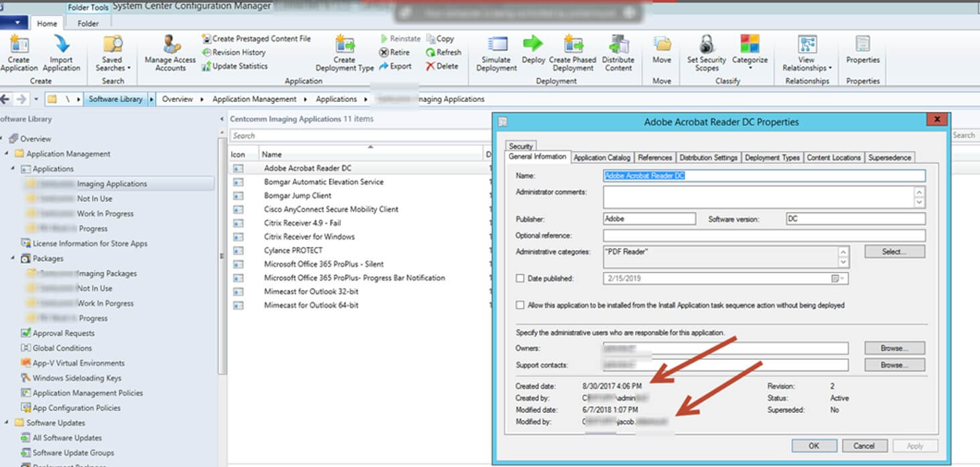This screenshot has height=467, width=980.
Task: Click Application Management in breadcrumb bar
Action: [x=255, y=99]
